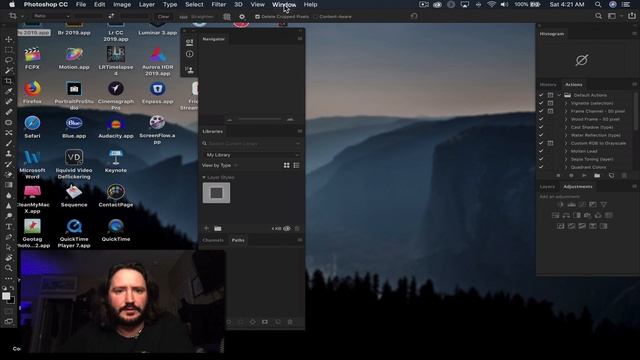Screen dimensions: 640x360
Task: Click the Straighten tool icon
Action: point(183,17)
